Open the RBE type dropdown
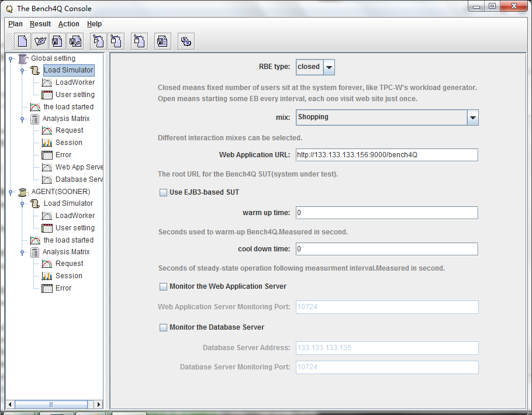Viewport: 532px width, 415px height. click(x=329, y=67)
